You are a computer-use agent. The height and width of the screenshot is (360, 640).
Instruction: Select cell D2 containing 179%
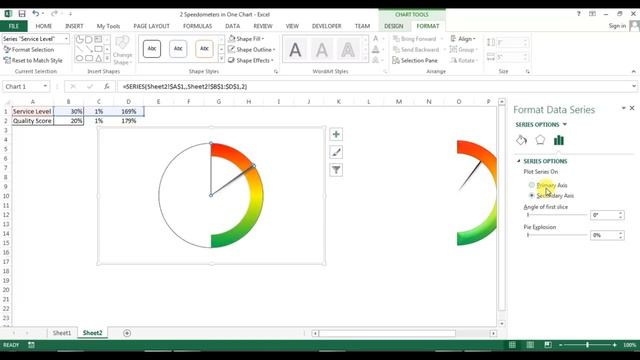click(x=129, y=121)
